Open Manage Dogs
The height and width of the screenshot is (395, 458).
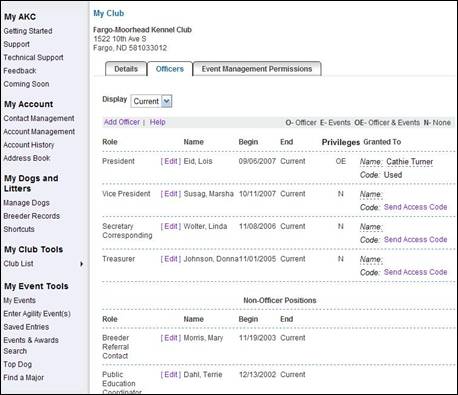[x=26, y=203]
